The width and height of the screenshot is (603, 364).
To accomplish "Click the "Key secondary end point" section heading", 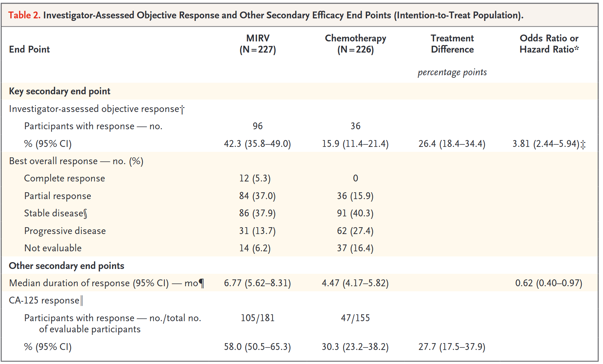I will click(x=59, y=91).
